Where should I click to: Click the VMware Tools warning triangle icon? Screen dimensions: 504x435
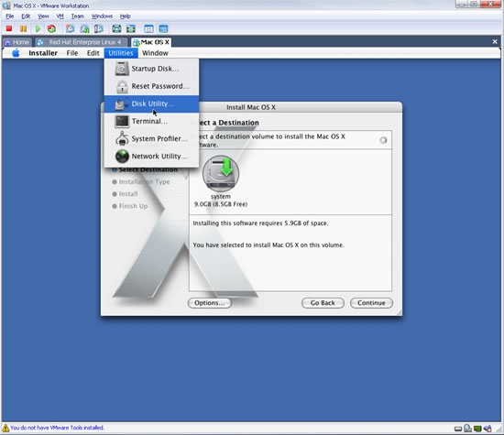pyautogui.click(x=5, y=428)
